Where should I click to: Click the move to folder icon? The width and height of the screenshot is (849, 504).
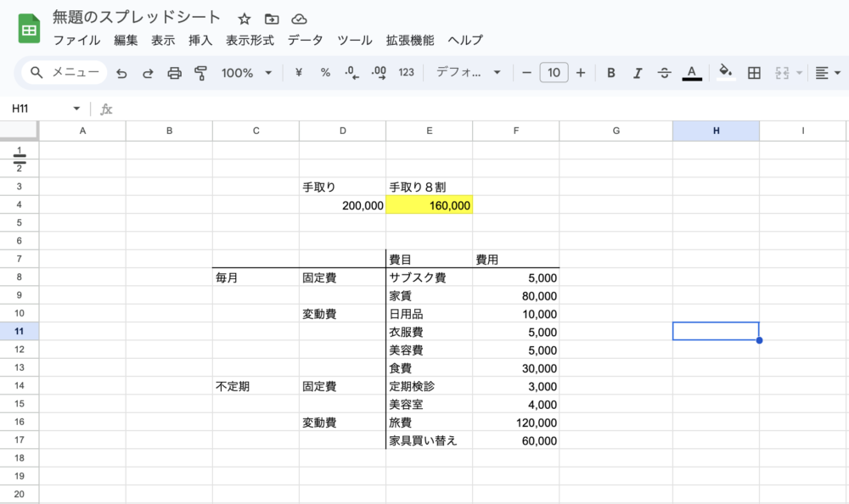(x=272, y=19)
